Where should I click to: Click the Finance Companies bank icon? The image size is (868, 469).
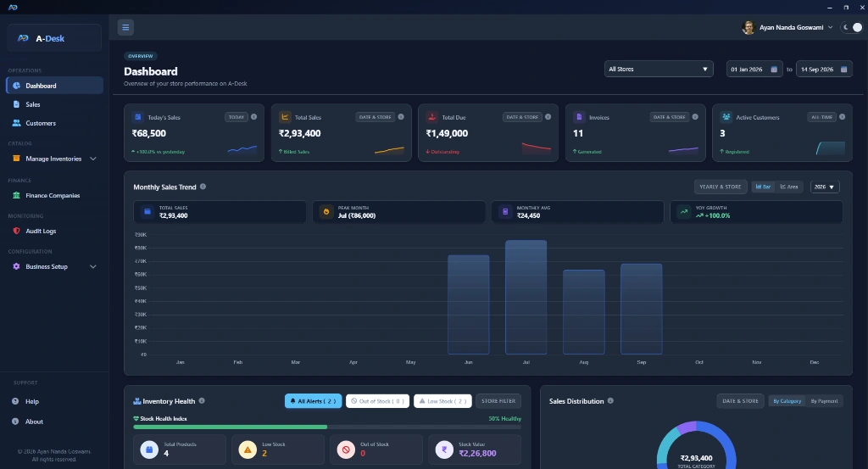pos(17,195)
